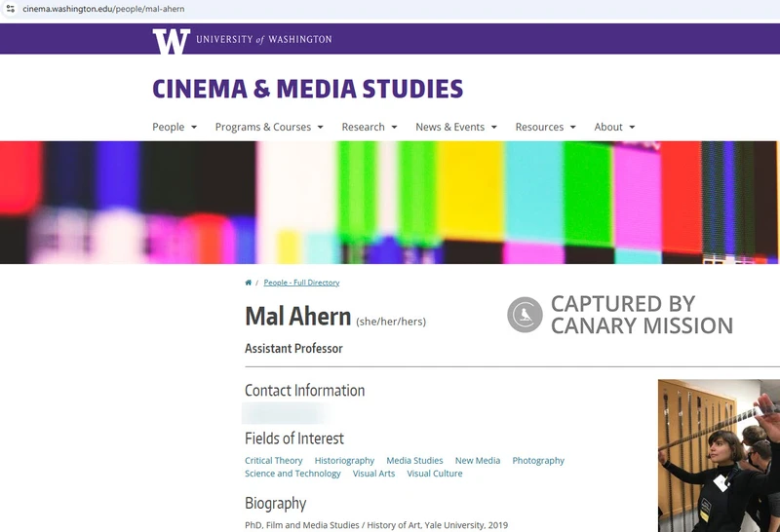Expand the dropdown arrow next to People
Screen dimensions: 780x532
(x=194, y=128)
